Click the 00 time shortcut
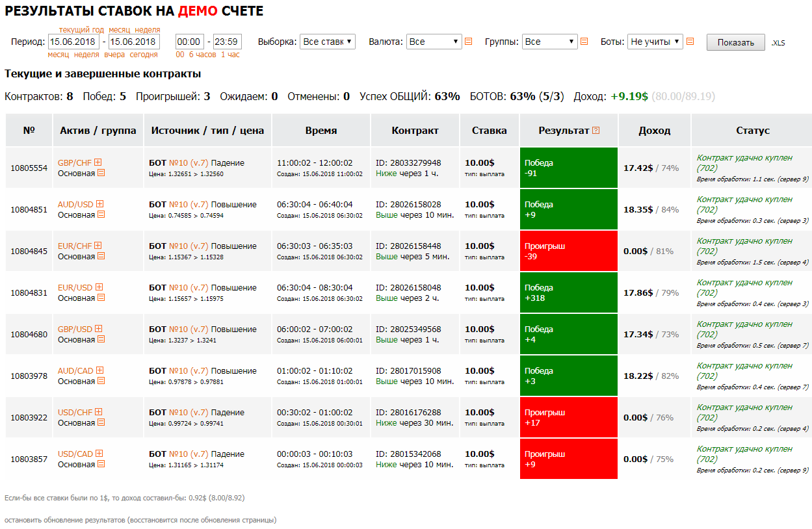Screen dimensions: 812x529 coord(180,55)
